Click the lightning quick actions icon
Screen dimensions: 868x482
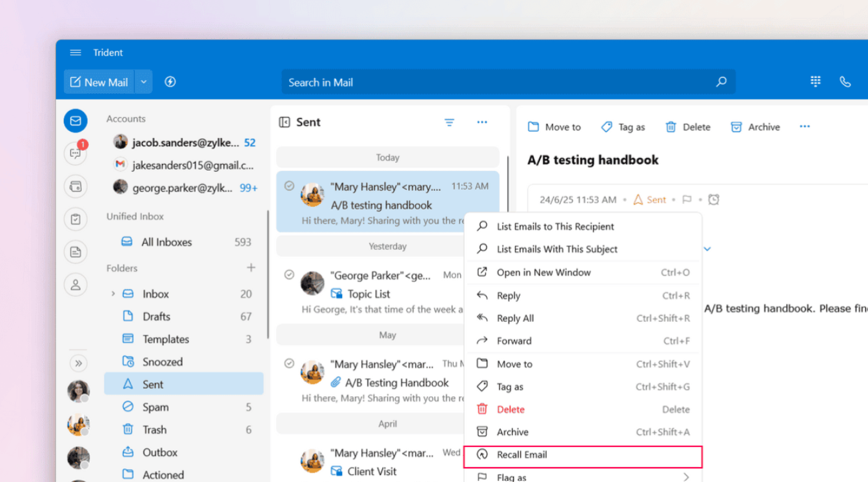[170, 82]
